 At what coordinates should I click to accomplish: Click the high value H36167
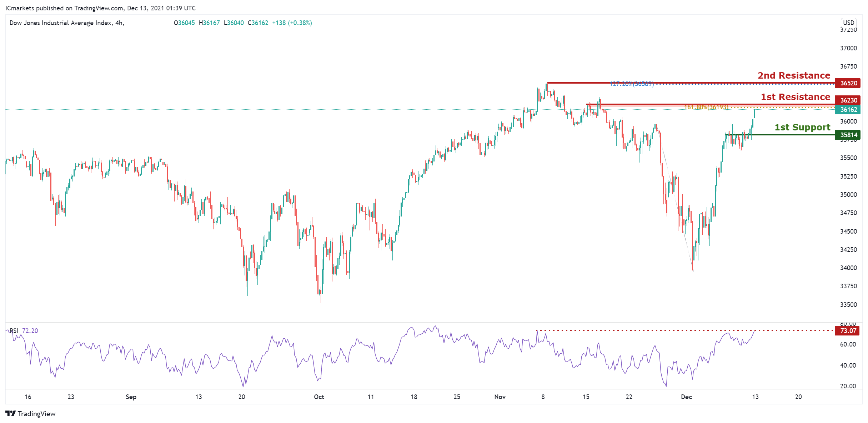(209, 23)
